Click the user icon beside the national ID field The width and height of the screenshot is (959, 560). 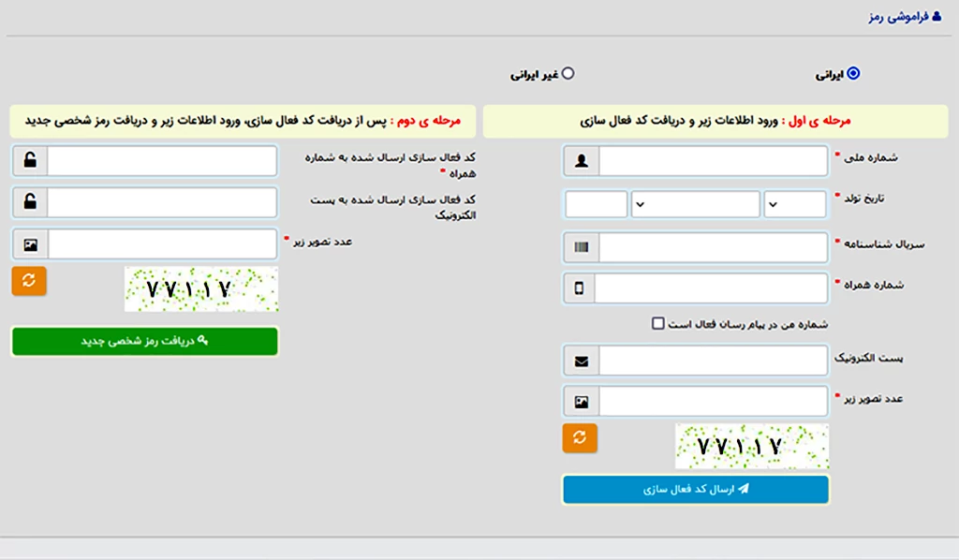[582, 161]
